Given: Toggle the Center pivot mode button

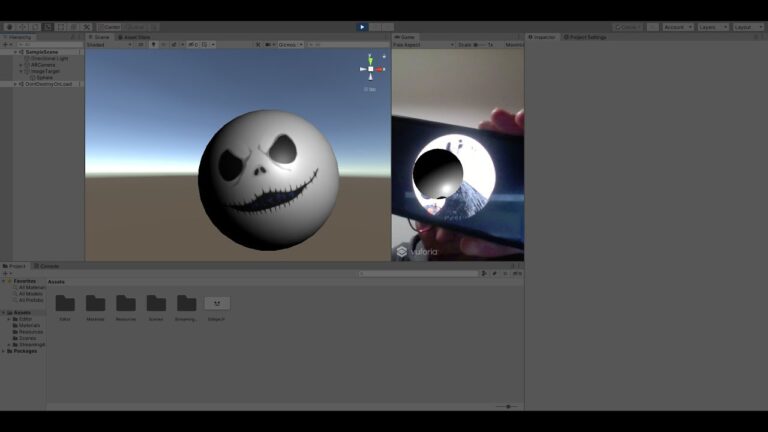Looking at the screenshot, I should click(109, 27).
